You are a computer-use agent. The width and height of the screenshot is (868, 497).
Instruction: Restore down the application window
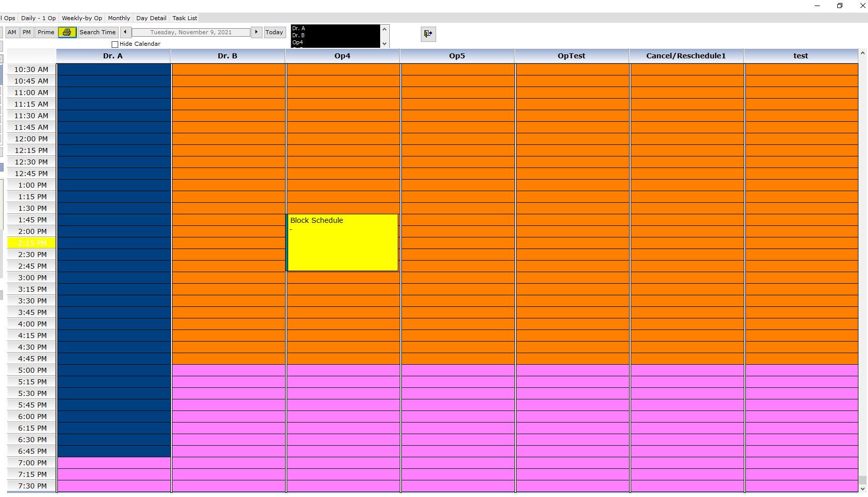point(839,6)
